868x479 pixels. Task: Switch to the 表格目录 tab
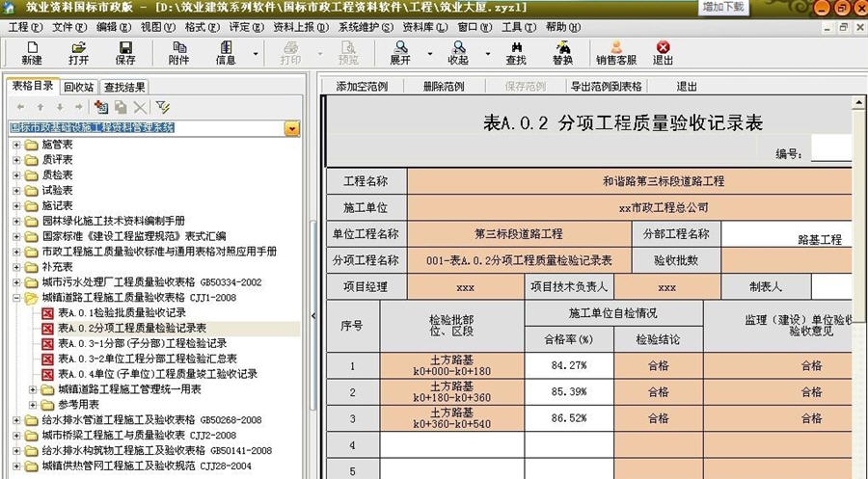(33, 86)
